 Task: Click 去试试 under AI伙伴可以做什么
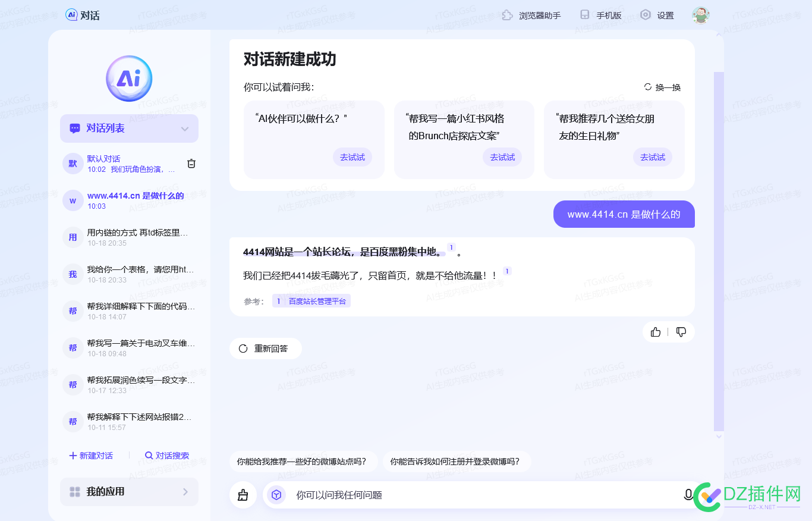(x=353, y=158)
